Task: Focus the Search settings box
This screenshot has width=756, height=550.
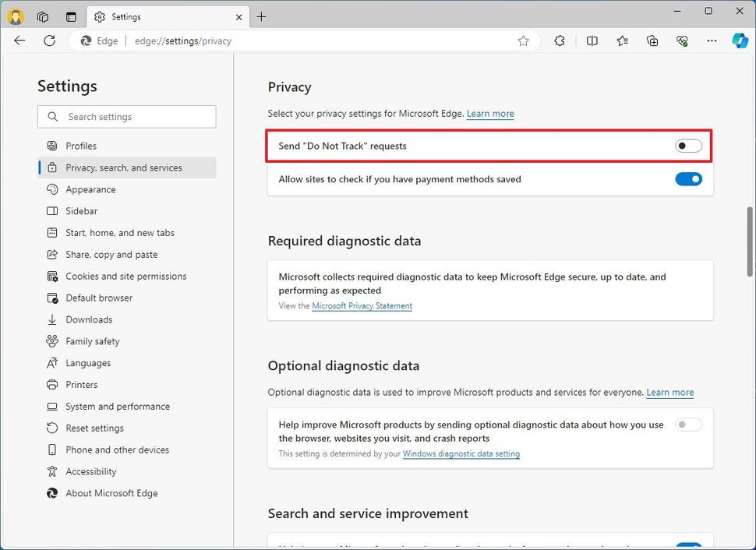Action: (126, 116)
